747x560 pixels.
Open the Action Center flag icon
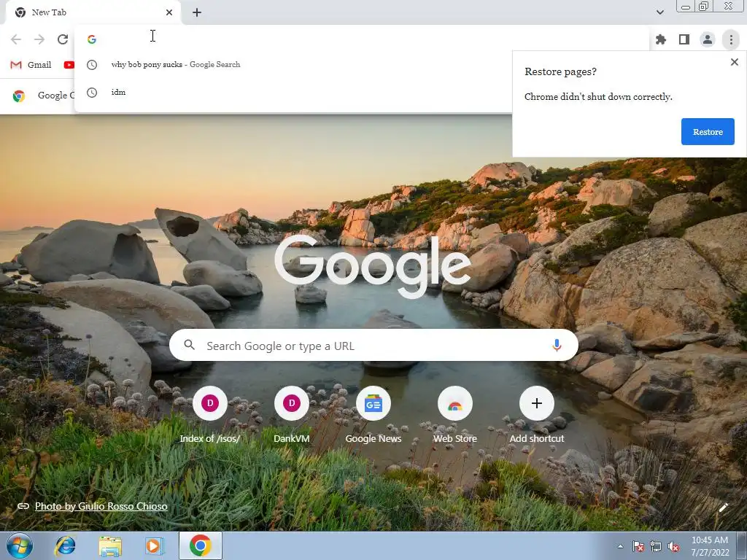coord(638,547)
